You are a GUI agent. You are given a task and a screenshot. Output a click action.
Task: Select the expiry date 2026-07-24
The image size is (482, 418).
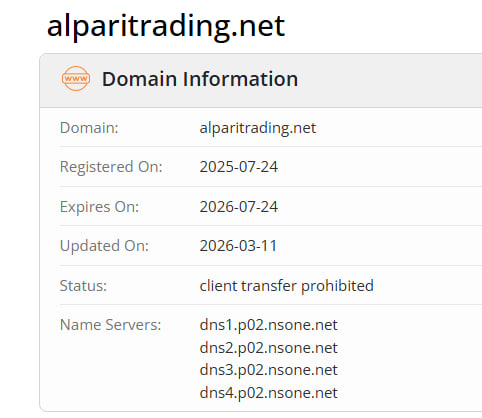tap(239, 207)
